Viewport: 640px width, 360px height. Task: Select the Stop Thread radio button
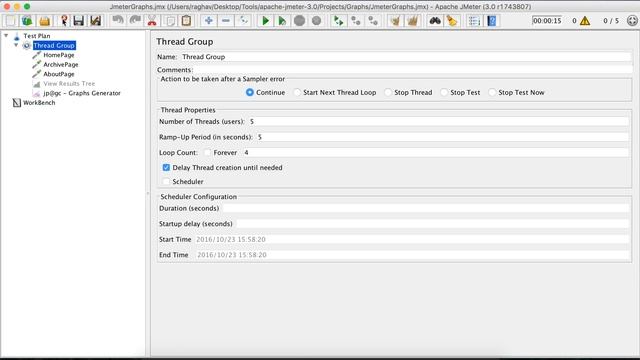[388, 93]
